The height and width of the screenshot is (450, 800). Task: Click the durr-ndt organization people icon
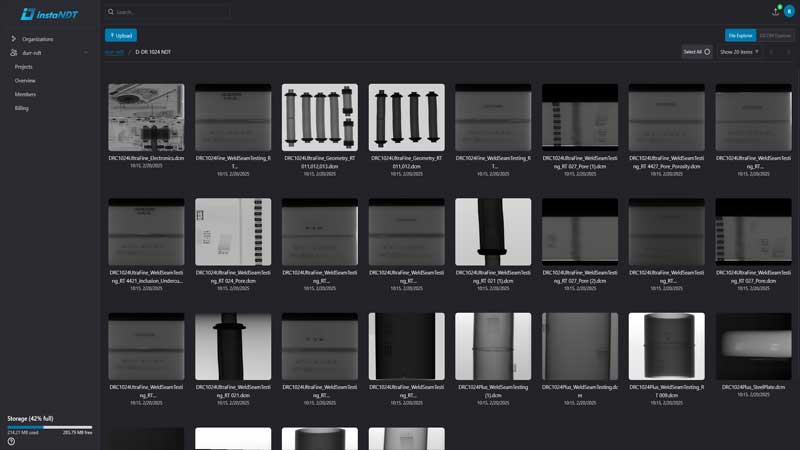tap(14, 52)
